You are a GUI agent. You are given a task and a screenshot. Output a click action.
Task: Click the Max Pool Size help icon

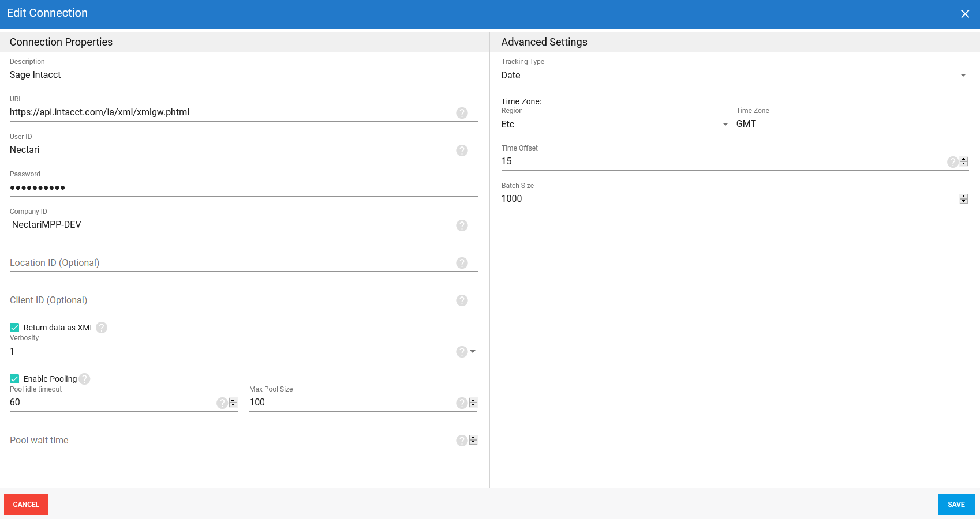click(462, 403)
